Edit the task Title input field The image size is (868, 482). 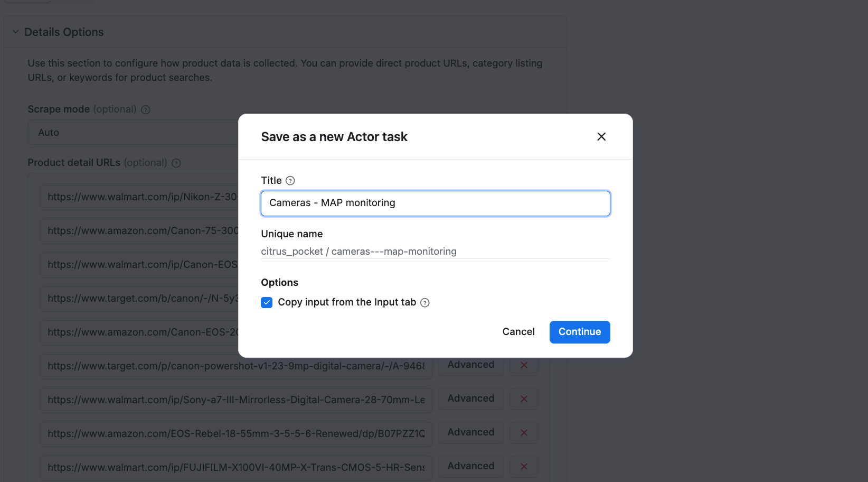(x=435, y=203)
